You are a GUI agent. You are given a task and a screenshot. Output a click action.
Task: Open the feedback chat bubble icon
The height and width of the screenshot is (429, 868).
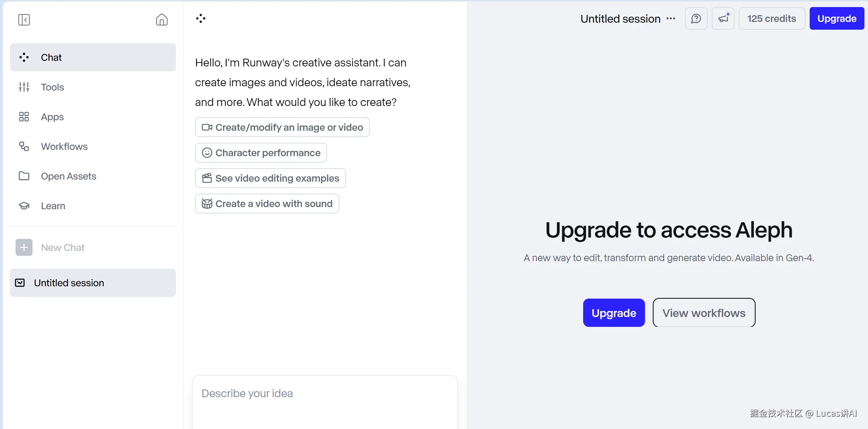pos(696,19)
